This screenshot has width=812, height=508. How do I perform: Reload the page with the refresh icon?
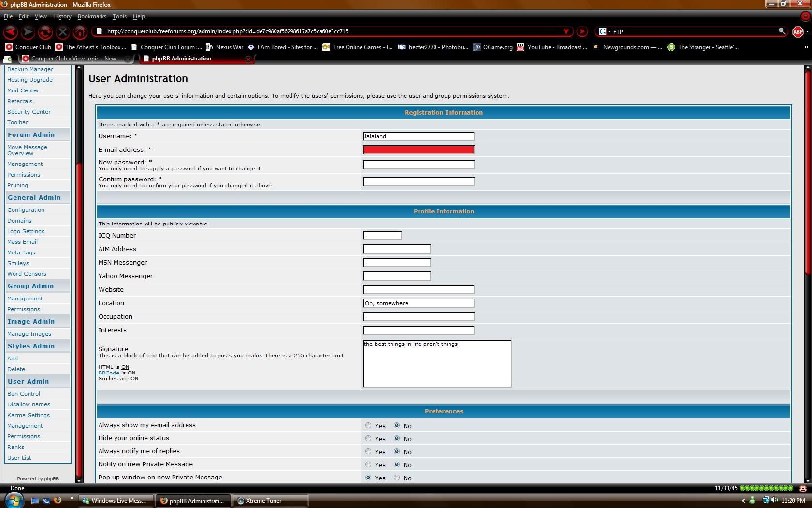coord(45,32)
